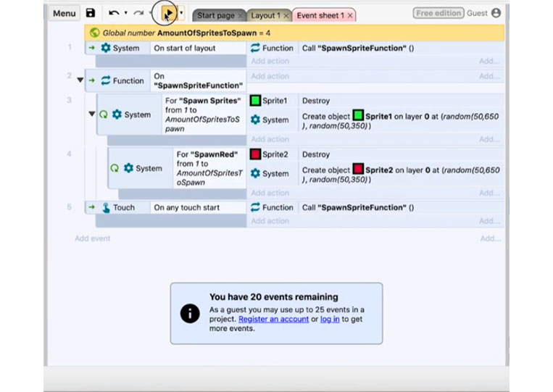Select the Sprite2 Destroy action
553x392 pixels.
pos(316,154)
